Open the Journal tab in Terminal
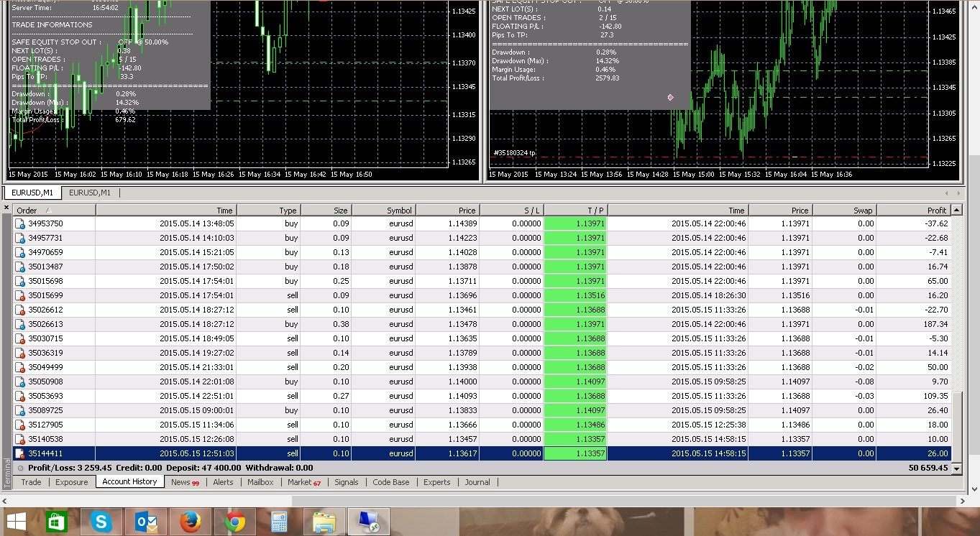The height and width of the screenshot is (536, 980). (477, 482)
